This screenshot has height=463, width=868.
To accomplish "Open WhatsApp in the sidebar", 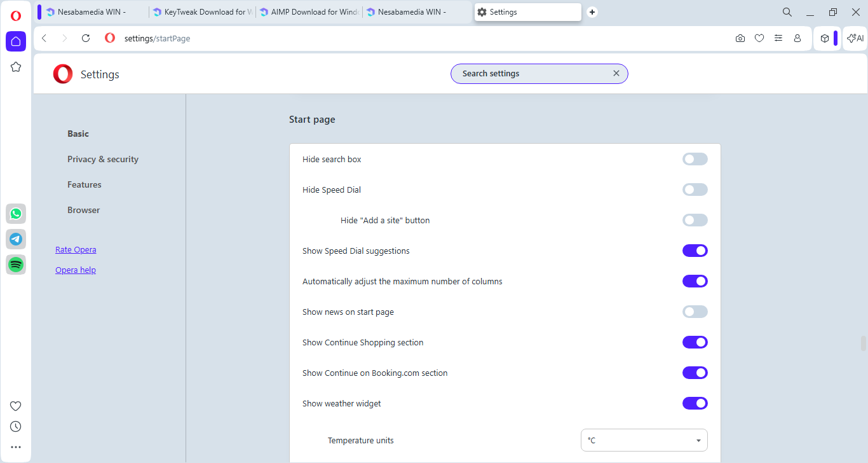I will click(x=16, y=214).
